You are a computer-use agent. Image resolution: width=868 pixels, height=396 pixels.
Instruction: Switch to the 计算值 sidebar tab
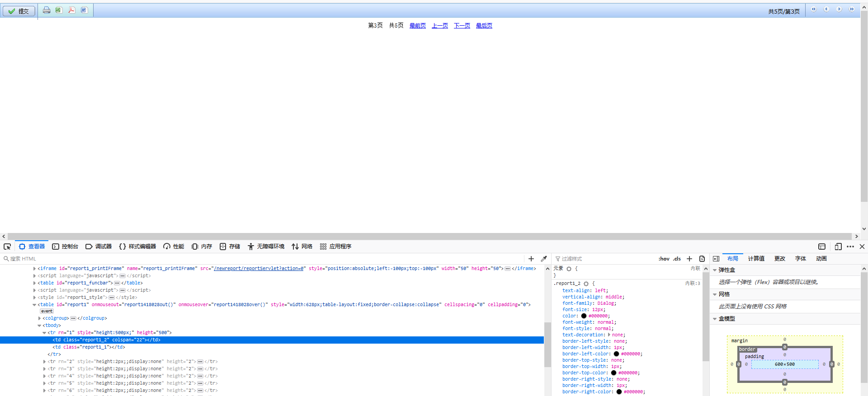point(756,259)
